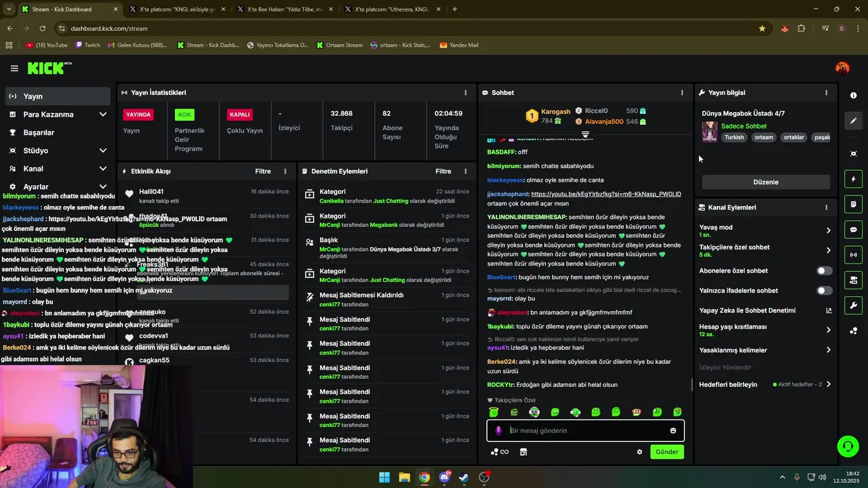This screenshot has width=868, height=488.
Task: Click the Sadece Sohbet category link
Action: click(x=744, y=126)
